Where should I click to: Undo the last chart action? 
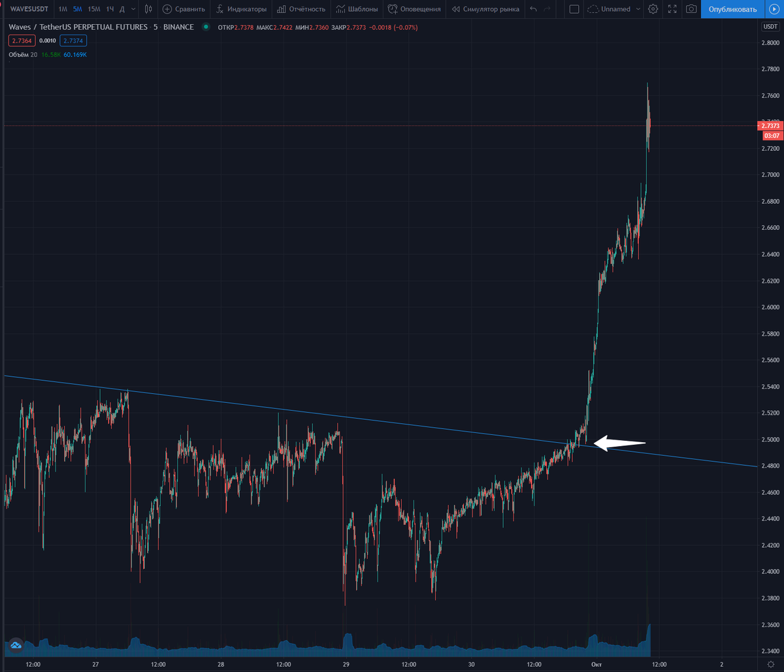click(533, 9)
